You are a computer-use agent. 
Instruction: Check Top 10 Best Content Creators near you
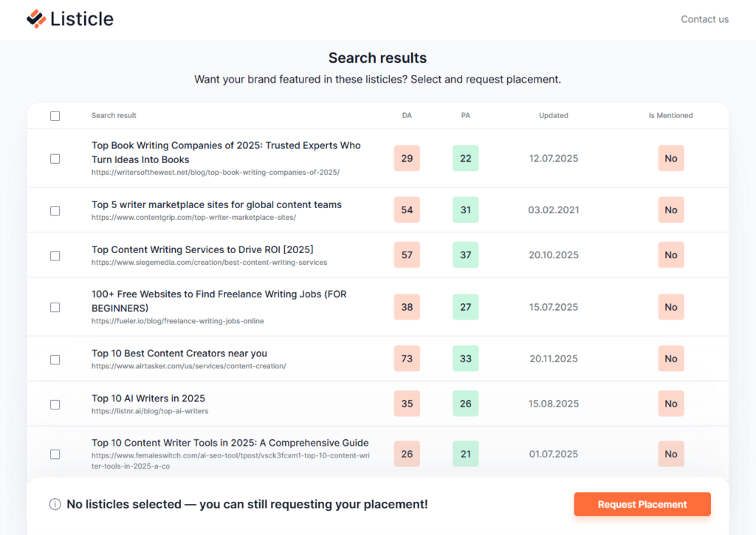[55, 359]
